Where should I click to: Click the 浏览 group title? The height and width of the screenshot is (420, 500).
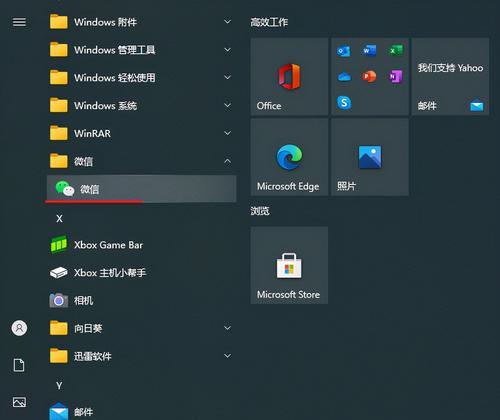pos(260,211)
